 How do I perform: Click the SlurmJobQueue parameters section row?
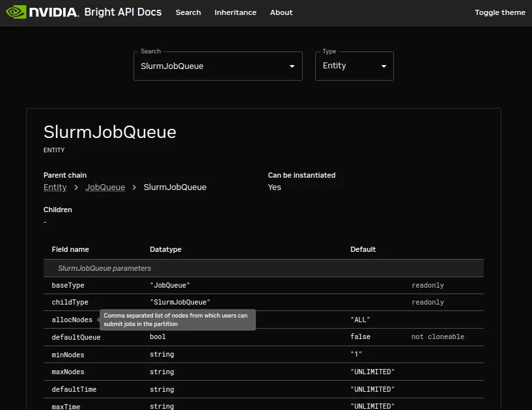coord(264,268)
